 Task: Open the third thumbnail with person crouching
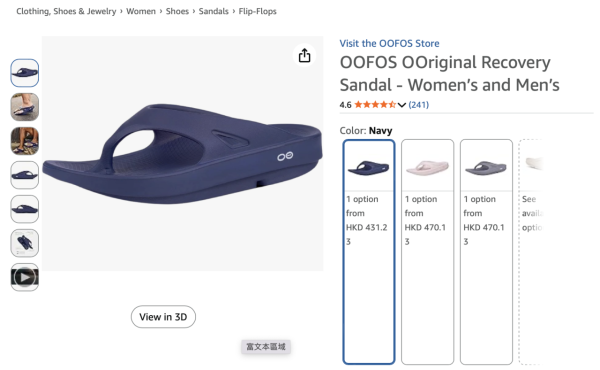pyautogui.click(x=24, y=141)
